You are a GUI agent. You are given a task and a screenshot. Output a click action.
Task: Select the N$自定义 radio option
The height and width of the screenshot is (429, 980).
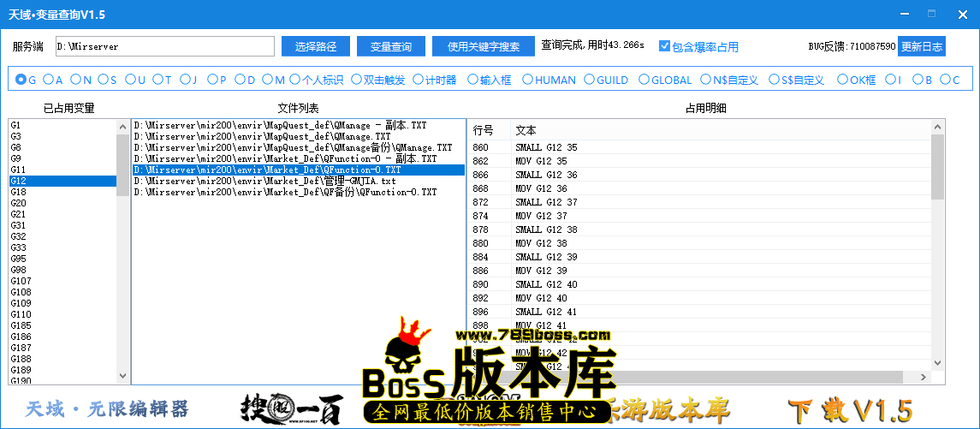[728, 80]
